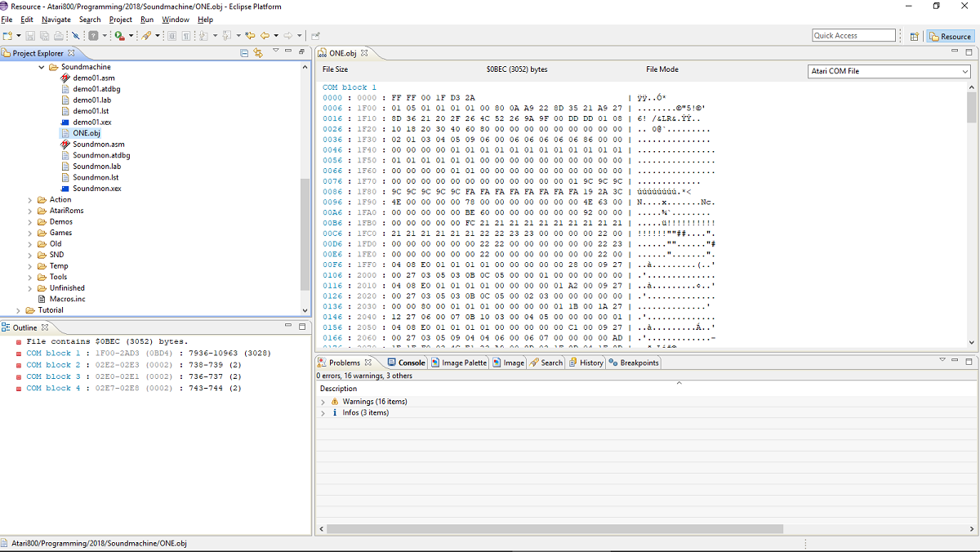Open the Search menu
The width and height of the screenshot is (980, 552).
click(90, 20)
